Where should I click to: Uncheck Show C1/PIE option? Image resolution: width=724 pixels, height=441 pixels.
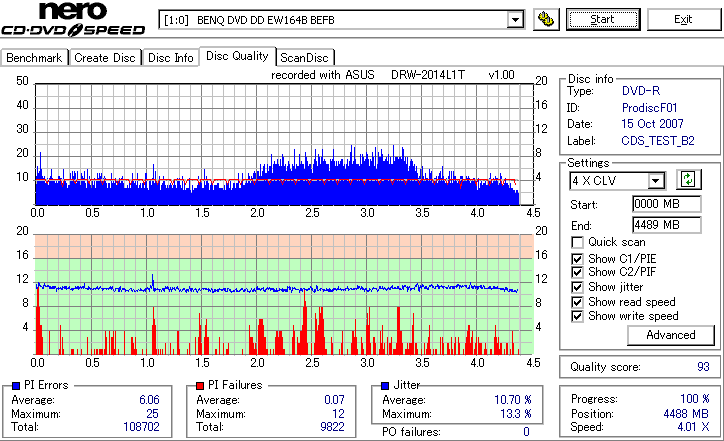pos(577,259)
